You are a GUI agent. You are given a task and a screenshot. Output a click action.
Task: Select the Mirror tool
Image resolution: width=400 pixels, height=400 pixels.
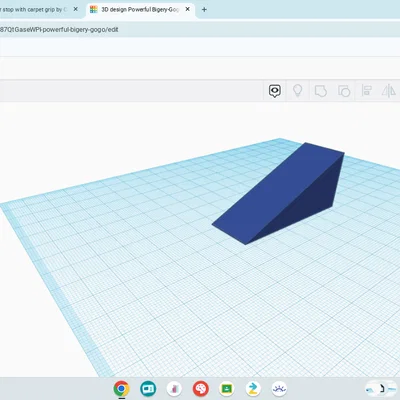(388, 90)
